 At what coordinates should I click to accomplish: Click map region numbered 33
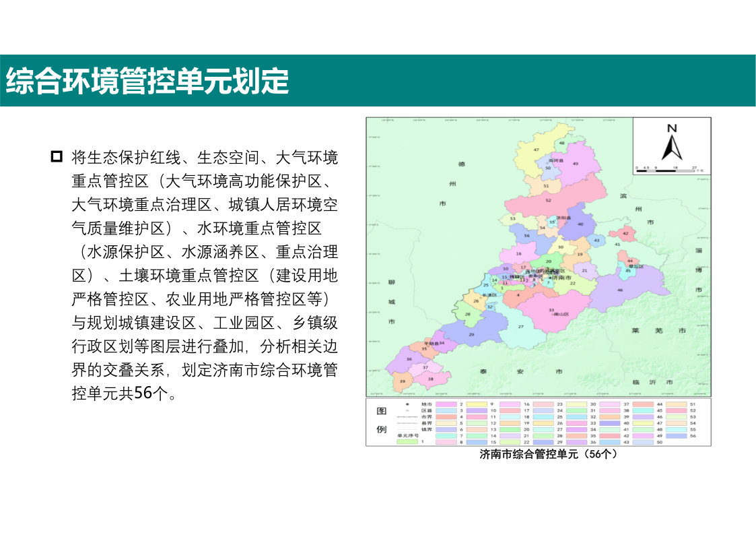click(x=551, y=310)
